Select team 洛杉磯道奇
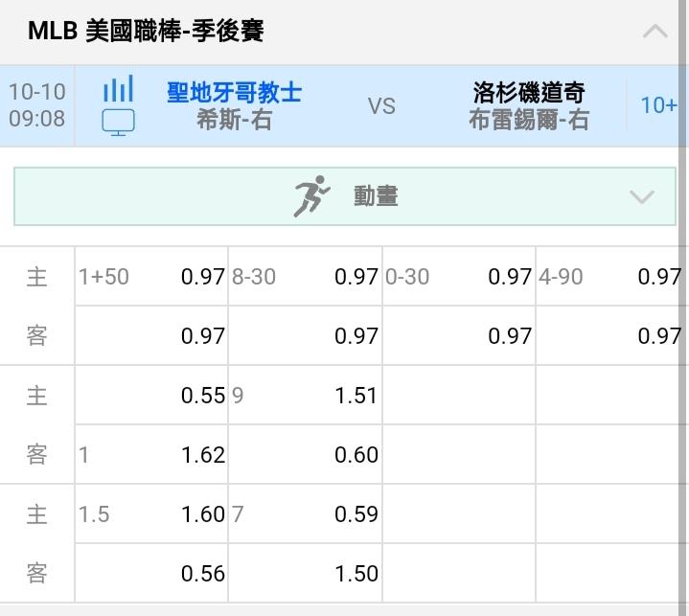 pos(529,92)
